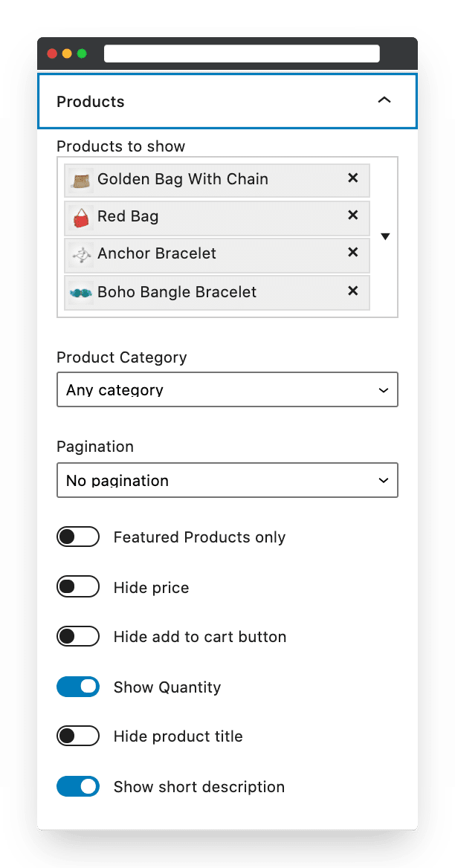The height and width of the screenshot is (868, 455).
Task: Click the Anchor Bracelet thumbnail icon
Action: point(81,255)
